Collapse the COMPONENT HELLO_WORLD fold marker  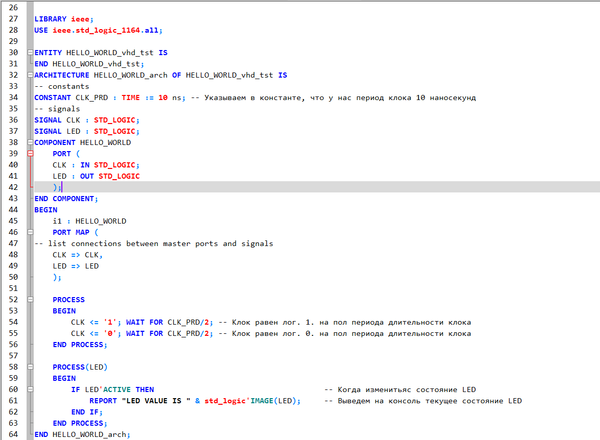coord(29,142)
